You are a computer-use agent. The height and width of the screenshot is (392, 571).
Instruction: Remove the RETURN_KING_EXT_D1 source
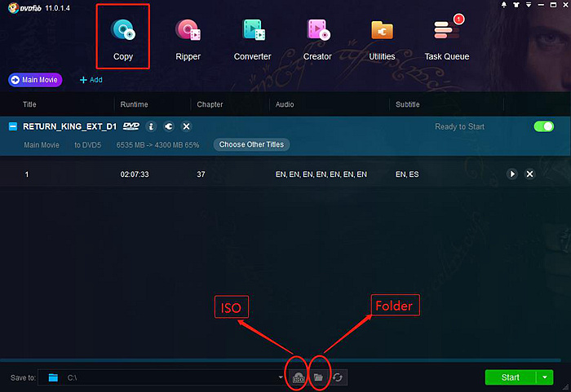click(x=187, y=126)
